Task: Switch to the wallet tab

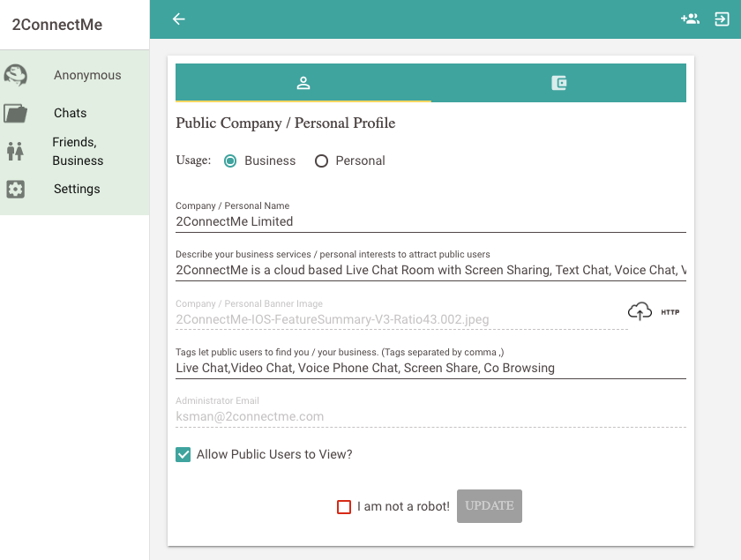Action: pos(558,83)
